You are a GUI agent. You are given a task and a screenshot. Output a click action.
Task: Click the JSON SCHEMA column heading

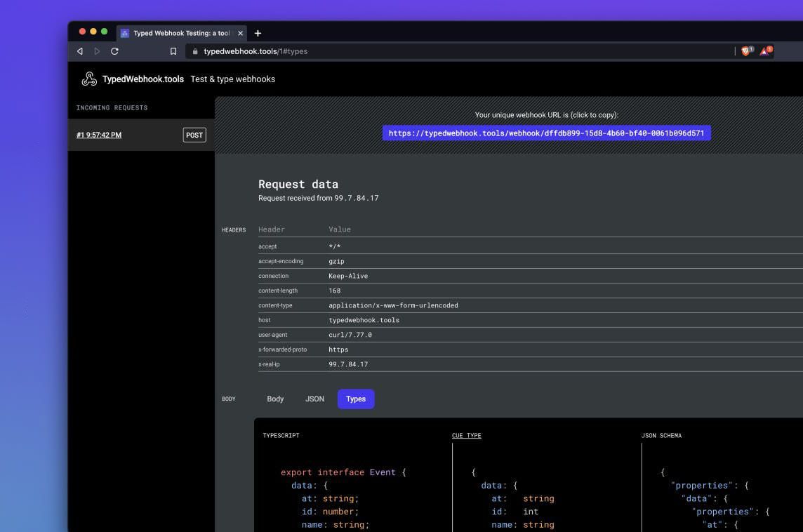point(661,436)
